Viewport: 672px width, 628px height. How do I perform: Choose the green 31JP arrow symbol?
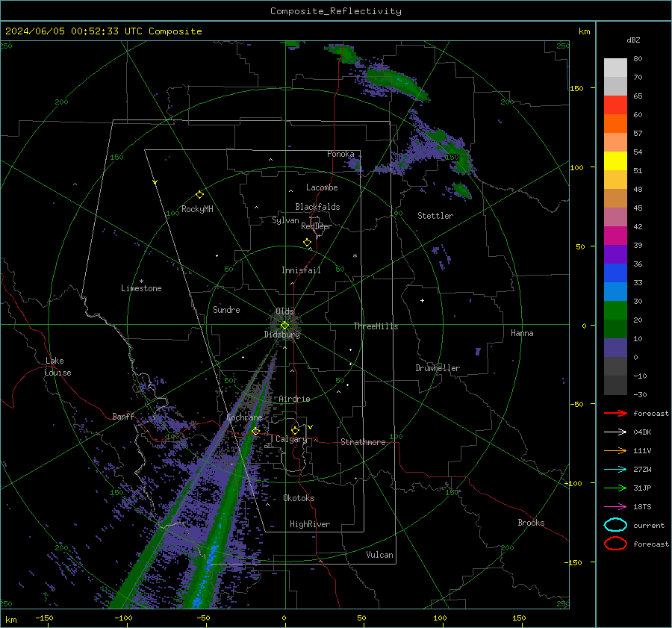[615, 488]
